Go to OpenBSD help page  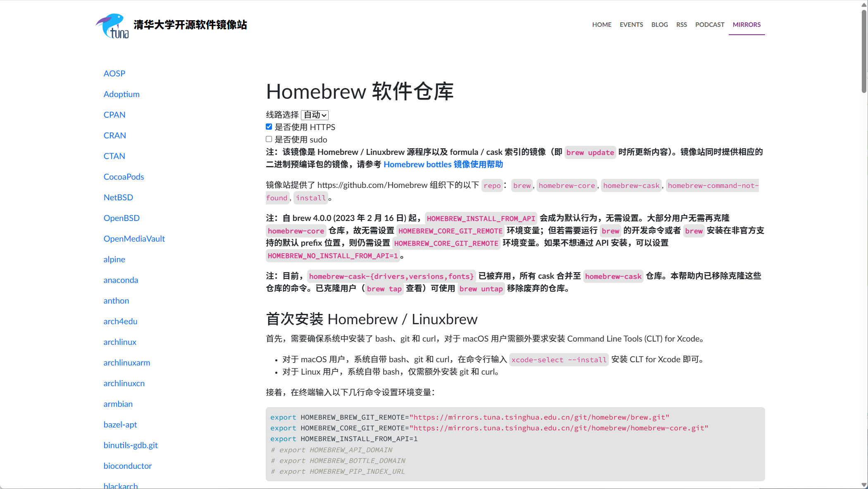coord(122,218)
